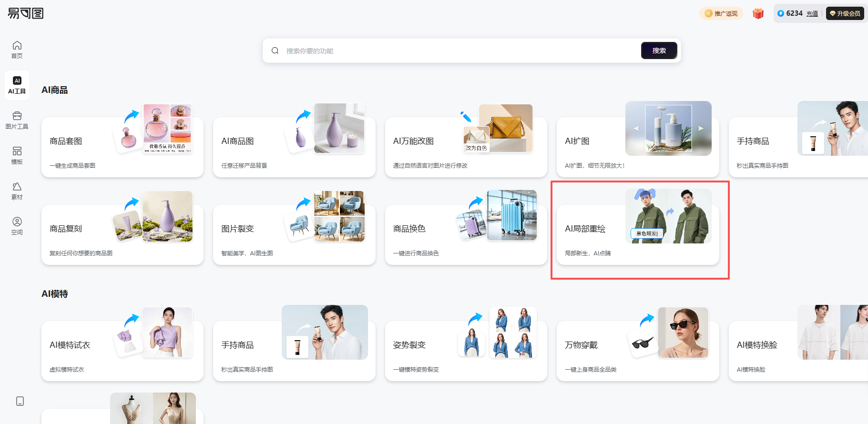Click the red gift box icon
This screenshot has height=424, width=868.
pyautogui.click(x=758, y=13)
